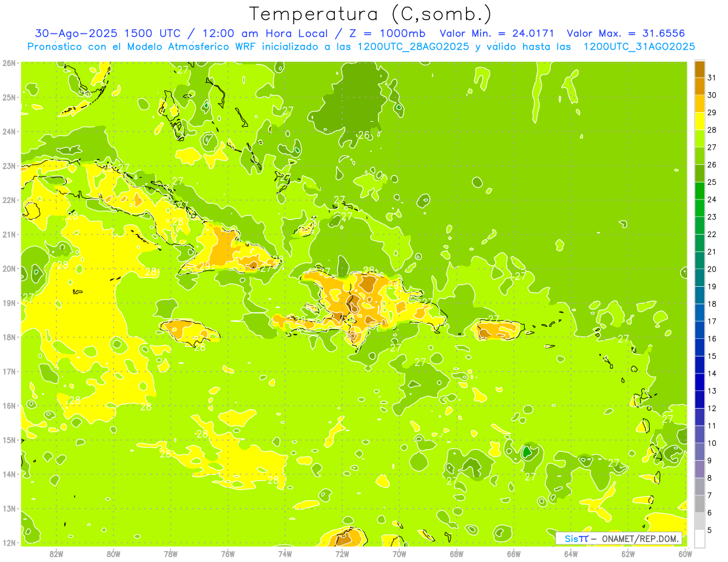Click the "26" contour label on the map
728x562 pixels.
(x=364, y=135)
